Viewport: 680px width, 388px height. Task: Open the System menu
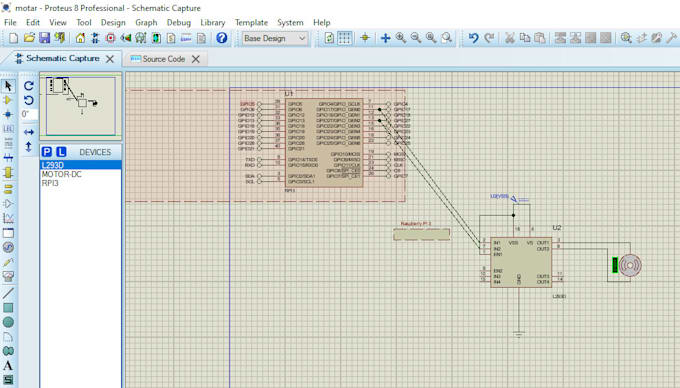(290, 23)
